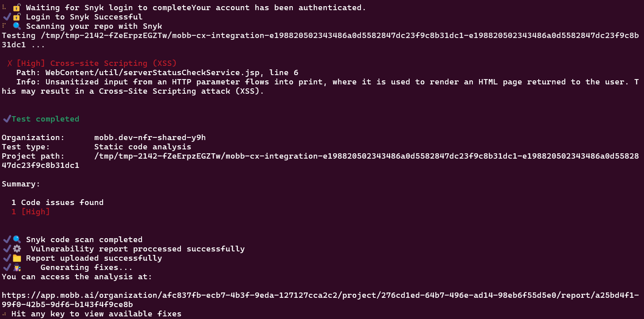This screenshot has width=644, height=319.
Task: Click the folder icon beside "Report uploaded successfully"
Action: click(17, 258)
